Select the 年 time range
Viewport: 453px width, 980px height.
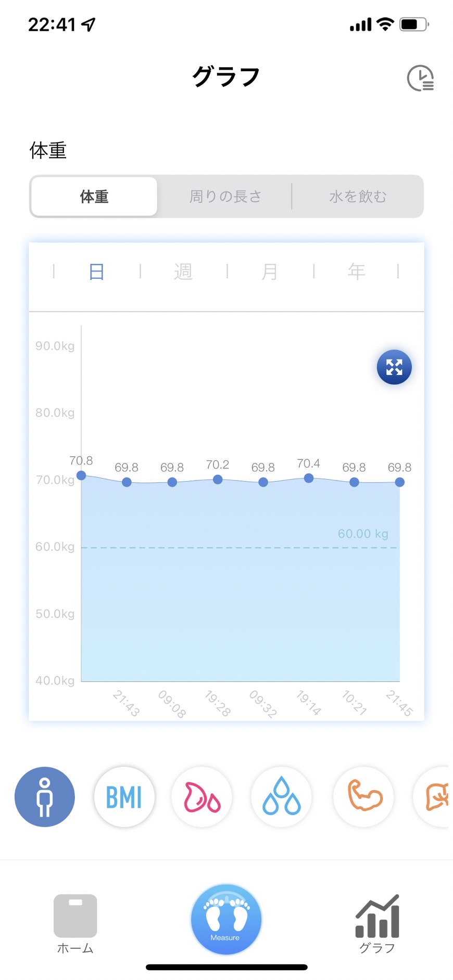click(357, 272)
